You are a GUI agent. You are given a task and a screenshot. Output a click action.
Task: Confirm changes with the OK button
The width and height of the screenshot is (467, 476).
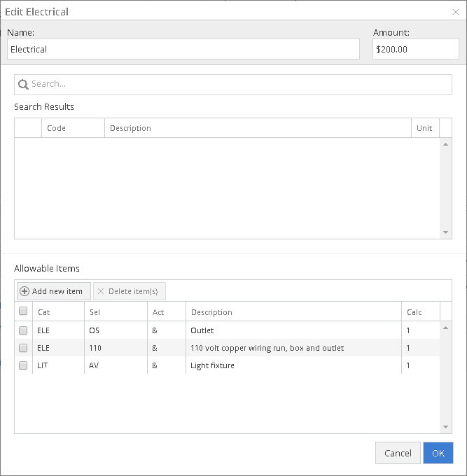pyautogui.click(x=438, y=453)
